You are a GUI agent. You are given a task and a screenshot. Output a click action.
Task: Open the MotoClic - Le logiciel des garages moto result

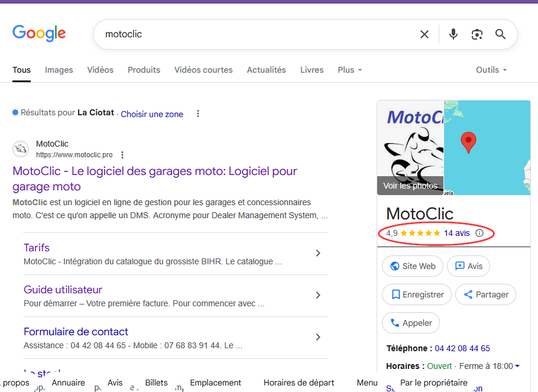point(155,179)
